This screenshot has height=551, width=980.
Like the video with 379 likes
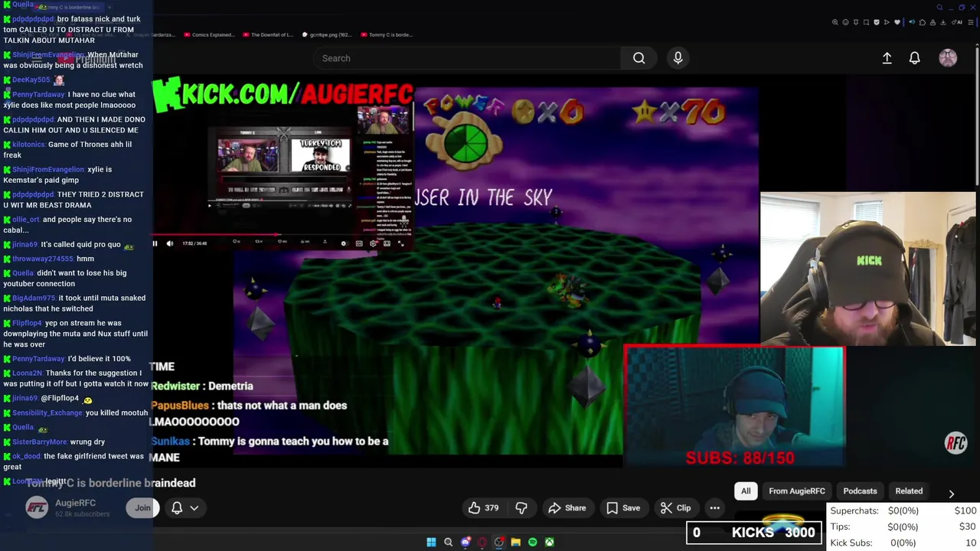coord(483,507)
